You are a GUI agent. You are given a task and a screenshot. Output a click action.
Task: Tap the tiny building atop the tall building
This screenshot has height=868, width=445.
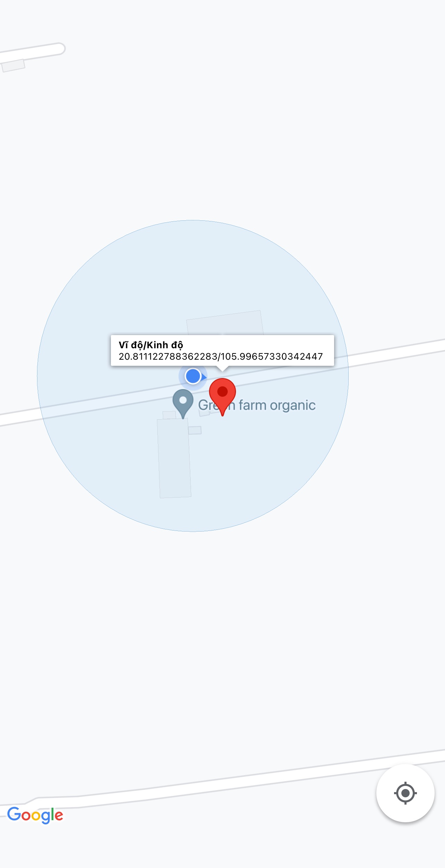[x=169, y=415]
